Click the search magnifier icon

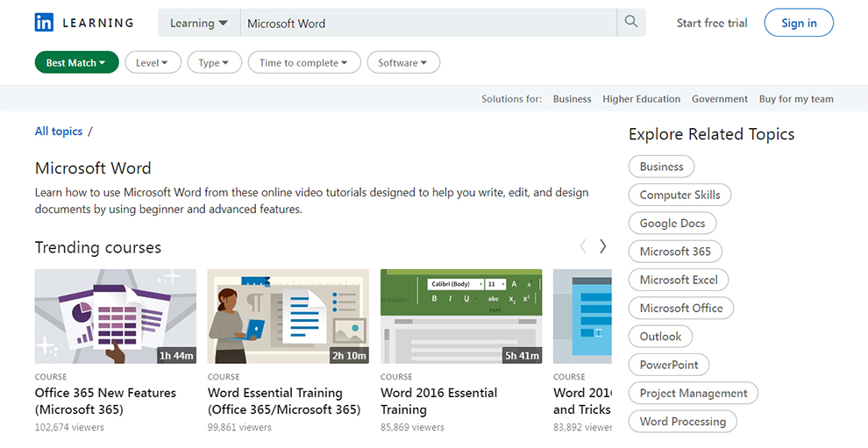(631, 22)
